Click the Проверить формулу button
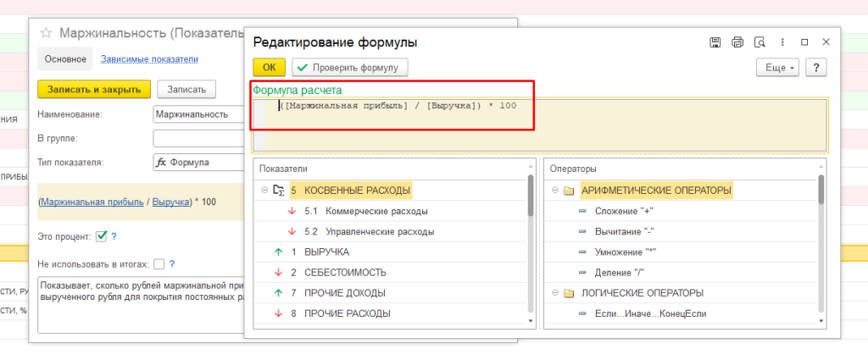 click(x=350, y=68)
